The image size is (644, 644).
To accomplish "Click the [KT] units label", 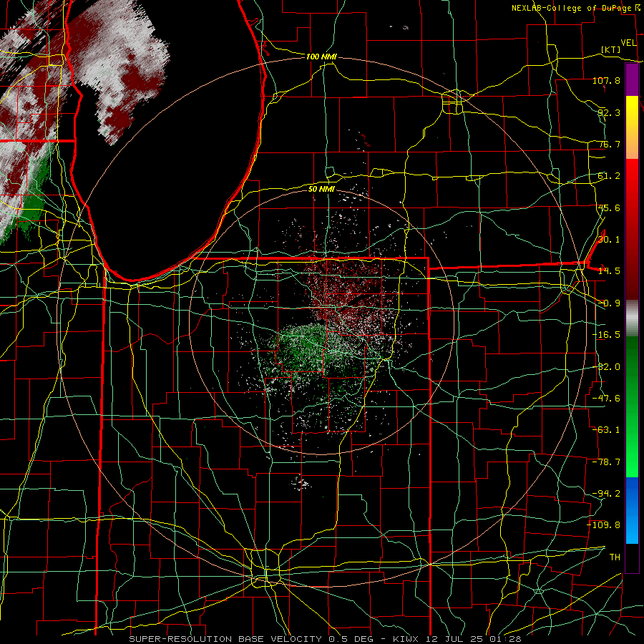I will pos(611,49).
